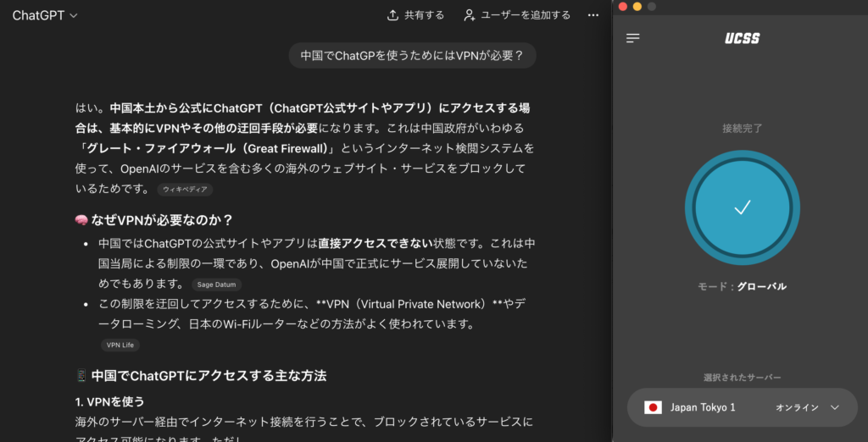The image size is (868, 442).
Task: Open the UCSS hamburger menu
Action: click(633, 38)
